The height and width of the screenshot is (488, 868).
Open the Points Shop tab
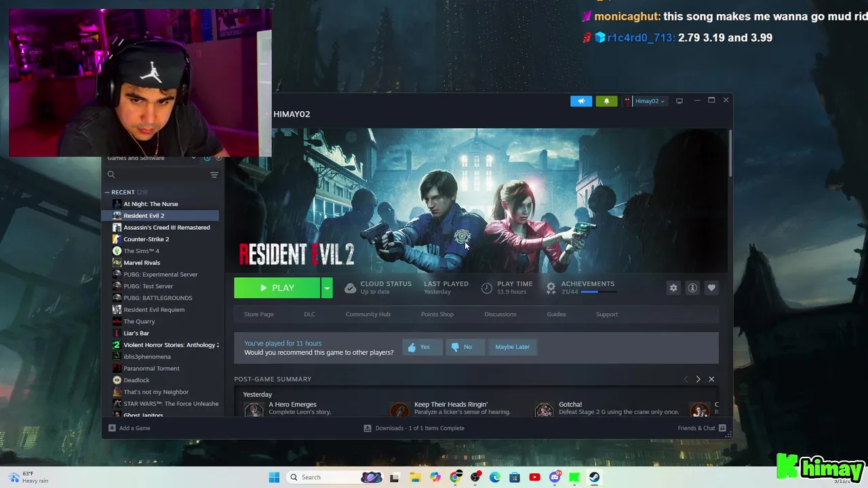(437, 314)
